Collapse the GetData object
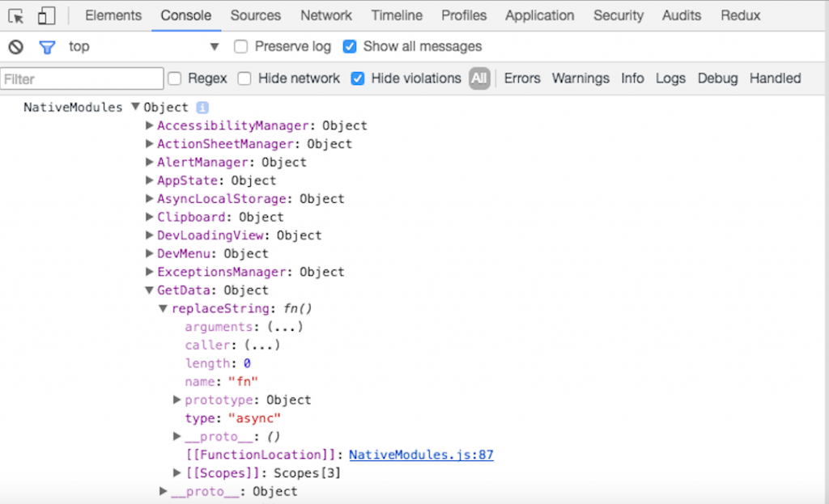This screenshot has height=504, width=829. (x=150, y=290)
